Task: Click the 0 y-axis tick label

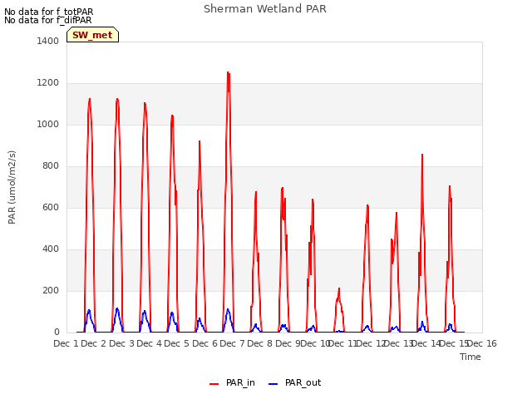Action: point(57,332)
